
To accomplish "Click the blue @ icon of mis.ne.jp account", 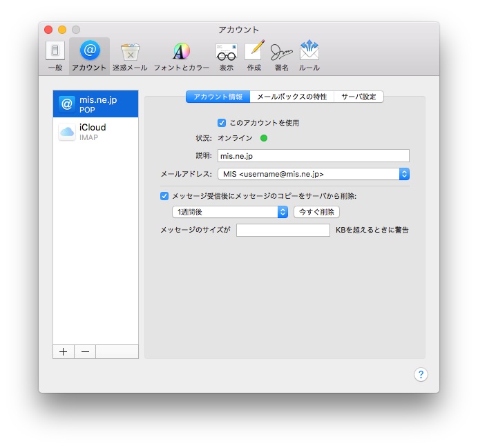I will [x=67, y=104].
